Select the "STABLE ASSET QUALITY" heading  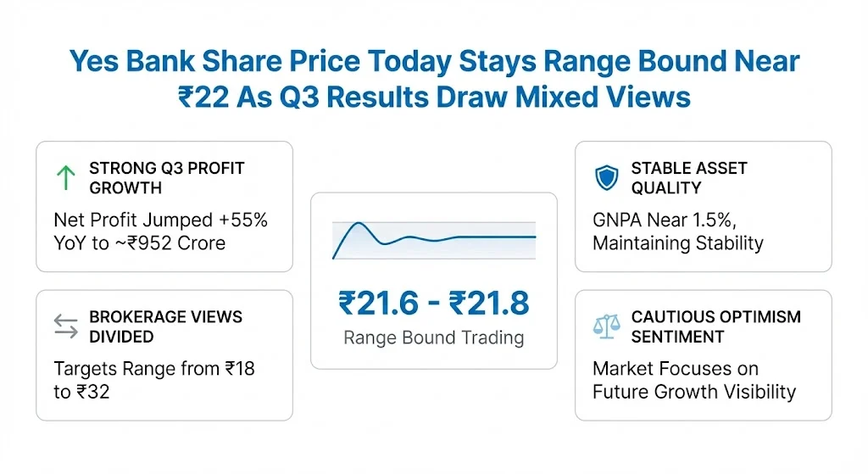click(x=689, y=177)
